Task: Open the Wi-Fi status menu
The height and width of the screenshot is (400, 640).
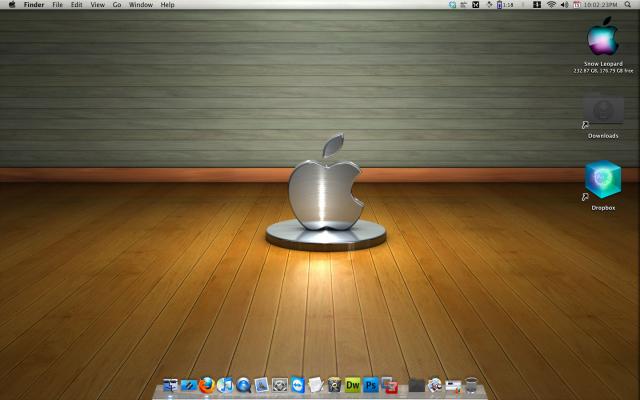Action: (x=551, y=5)
